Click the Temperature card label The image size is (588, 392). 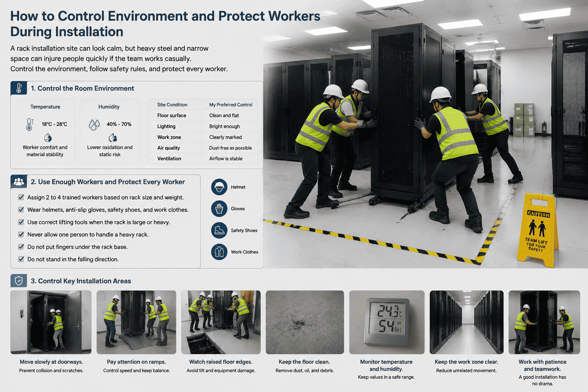click(x=45, y=107)
